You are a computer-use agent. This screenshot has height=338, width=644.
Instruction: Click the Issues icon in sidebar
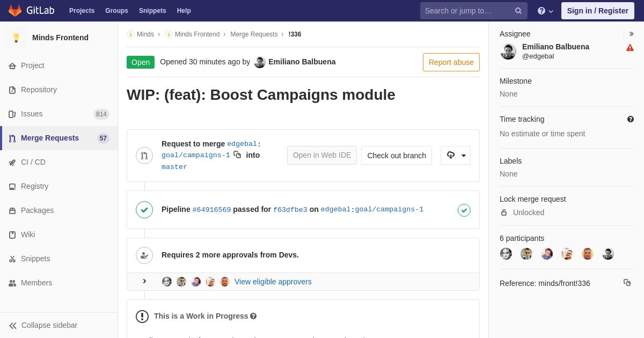pyautogui.click(x=12, y=114)
